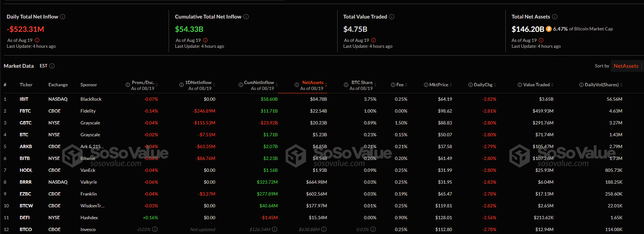
Task: Sort table by 1DNetInflow arrows
Action: coord(214,85)
